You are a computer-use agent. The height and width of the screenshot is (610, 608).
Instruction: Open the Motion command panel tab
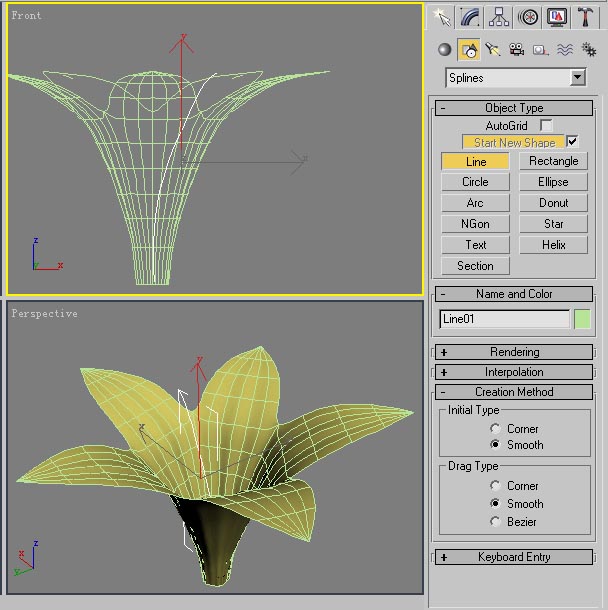click(528, 17)
